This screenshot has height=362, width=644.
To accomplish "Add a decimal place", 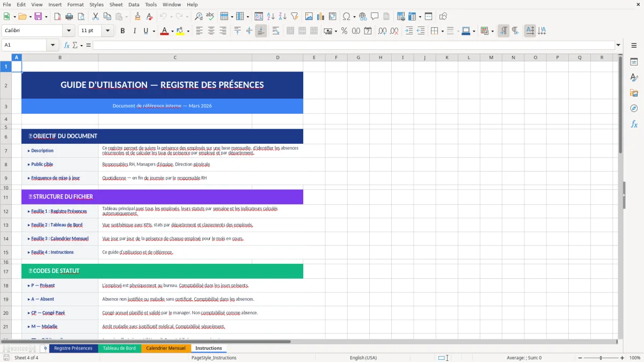I will point(382,31).
